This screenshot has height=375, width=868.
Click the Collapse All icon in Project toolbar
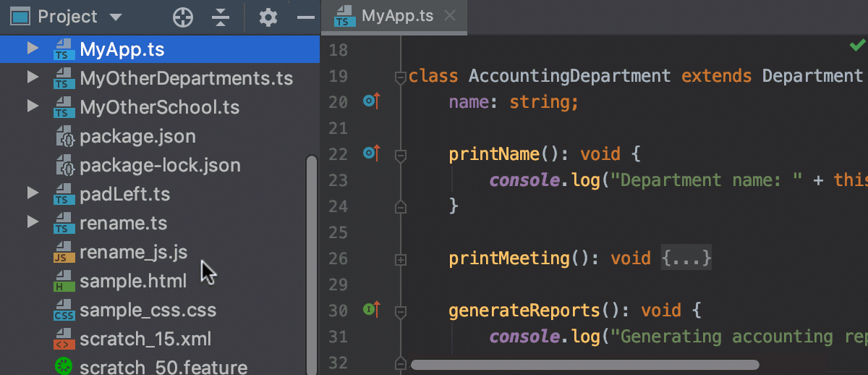222,17
